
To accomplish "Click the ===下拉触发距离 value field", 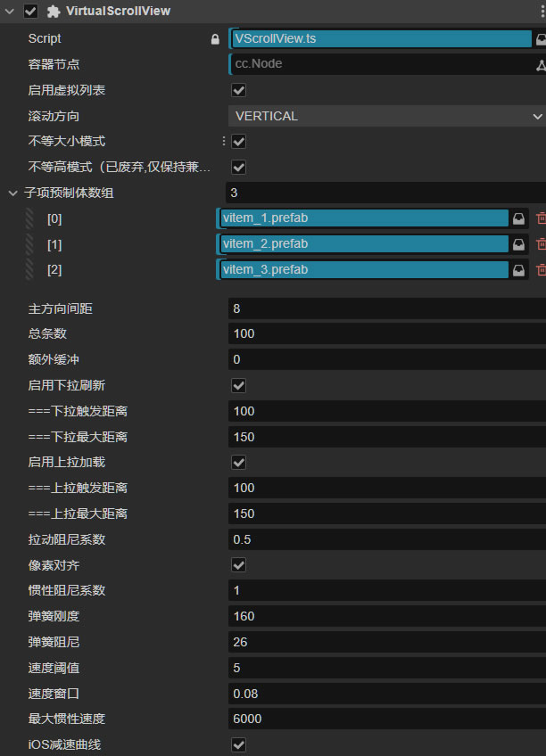I will tap(387, 411).
